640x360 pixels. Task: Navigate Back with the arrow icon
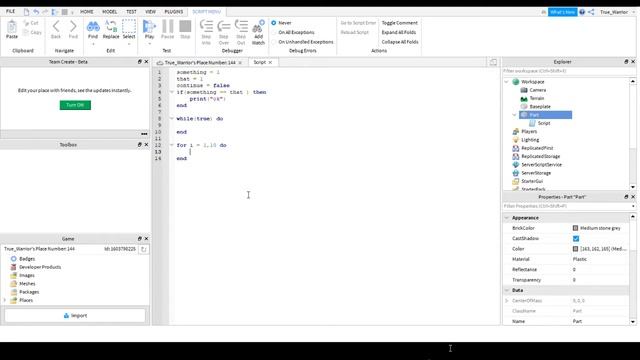56,27
